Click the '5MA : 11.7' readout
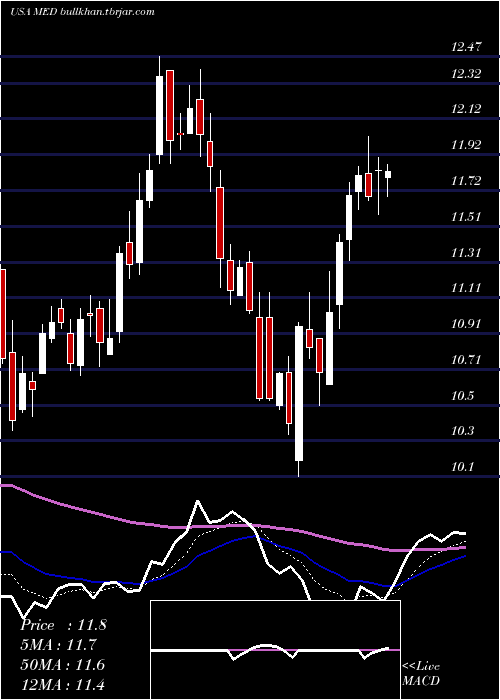The height and width of the screenshot is (700, 500). (59, 645)
